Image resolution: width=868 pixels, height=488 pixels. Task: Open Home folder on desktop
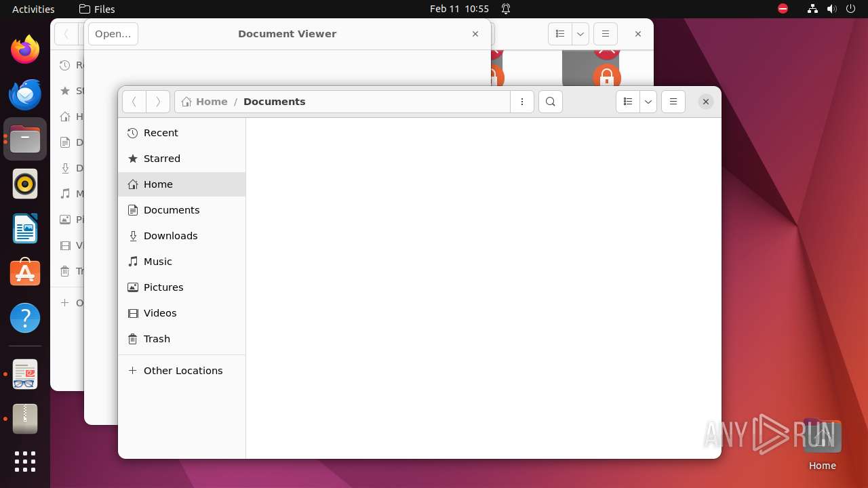(822, 444)
